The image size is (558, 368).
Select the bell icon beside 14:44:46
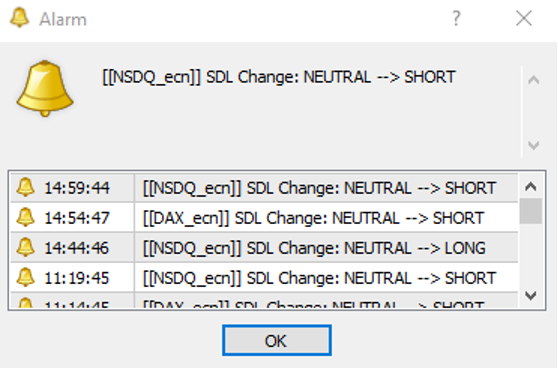[x=26, y=248]
